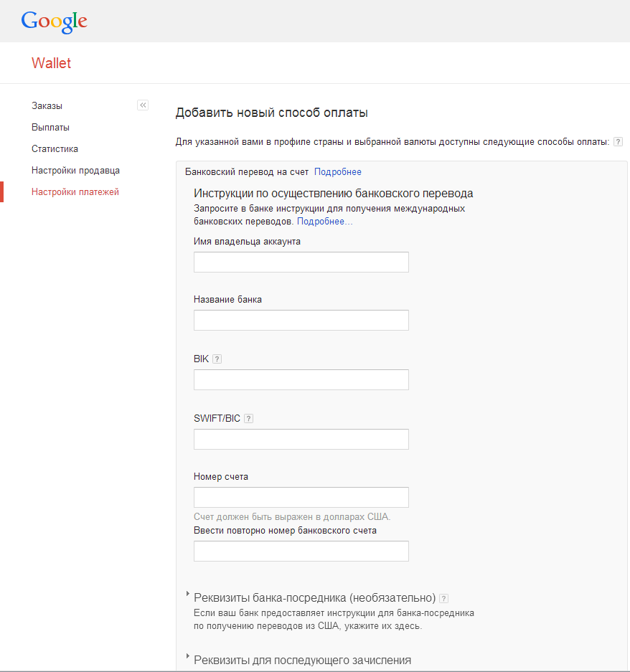The width and height of the screenshot is (630, 672).
Task: Focus the repeat bank account number field
Action: (x=301, y=551)
